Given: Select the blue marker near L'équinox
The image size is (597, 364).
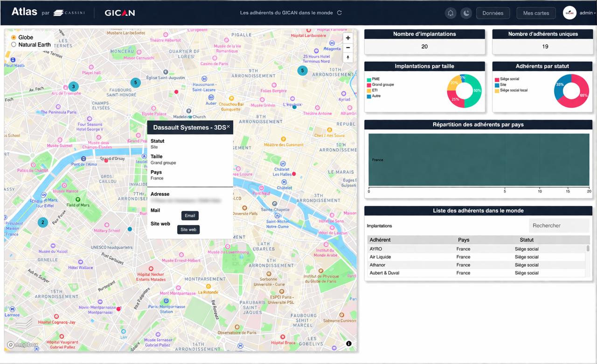Looking at the screenshot, I should [294, 107].
